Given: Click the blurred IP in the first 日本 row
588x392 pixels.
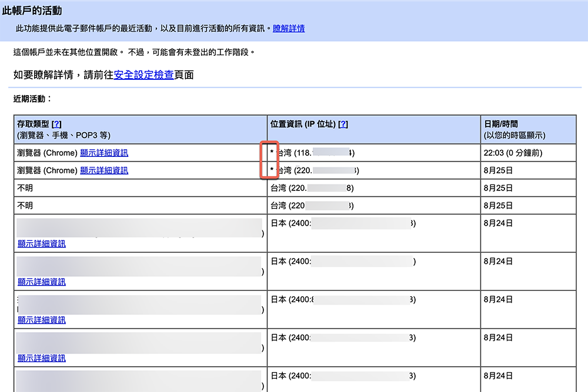Looking at the screenshot, I should pyautogui.click(x=341, y=223).
